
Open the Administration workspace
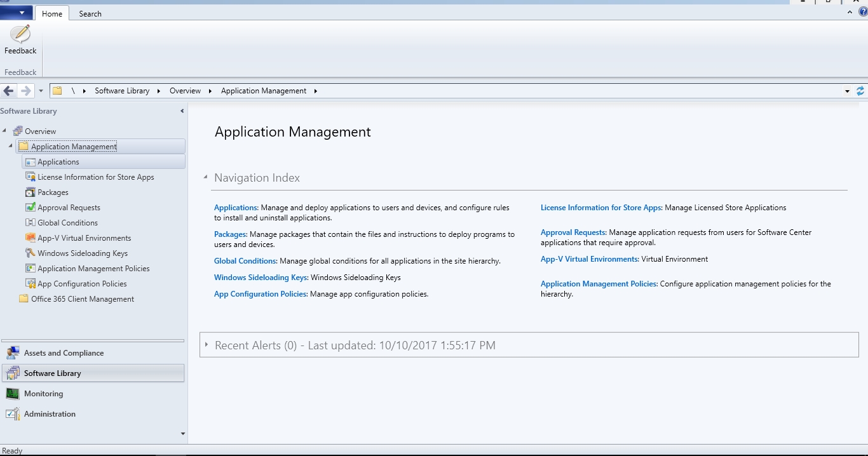coord(50,414)
